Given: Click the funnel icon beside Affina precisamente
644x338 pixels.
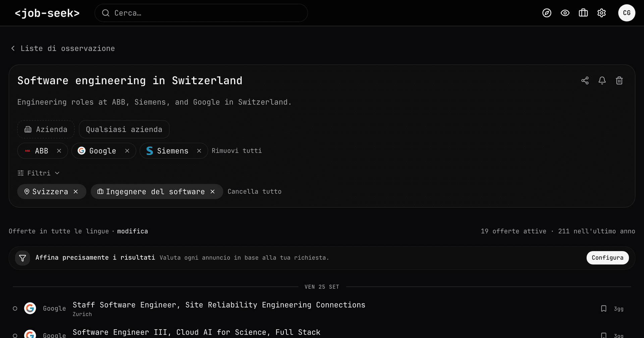Looking at the screenshot, I should (22, 258).
